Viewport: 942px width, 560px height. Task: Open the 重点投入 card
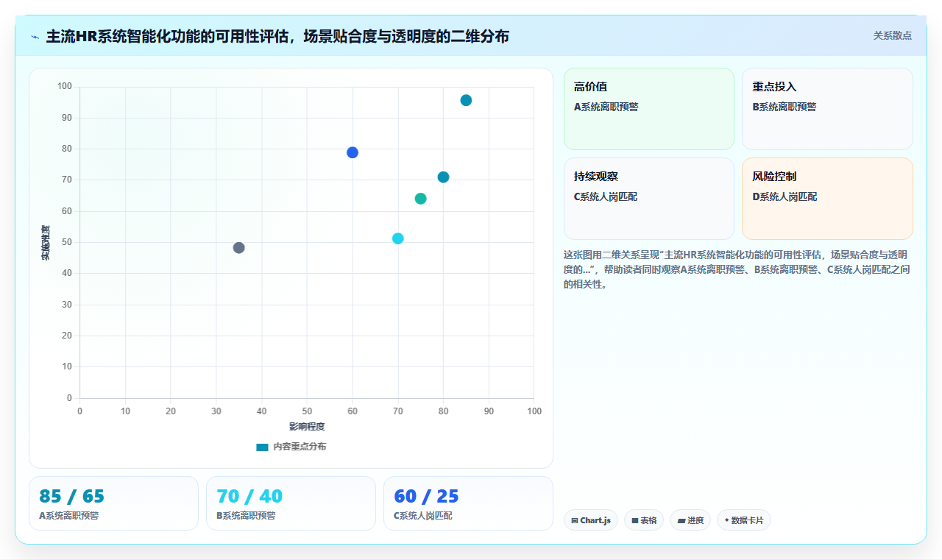(827, 109)
